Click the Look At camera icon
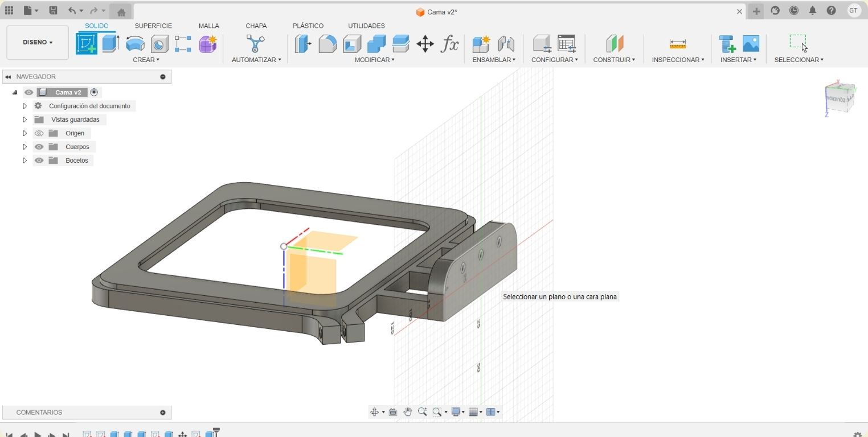The image size is (868, 437). 393,412
